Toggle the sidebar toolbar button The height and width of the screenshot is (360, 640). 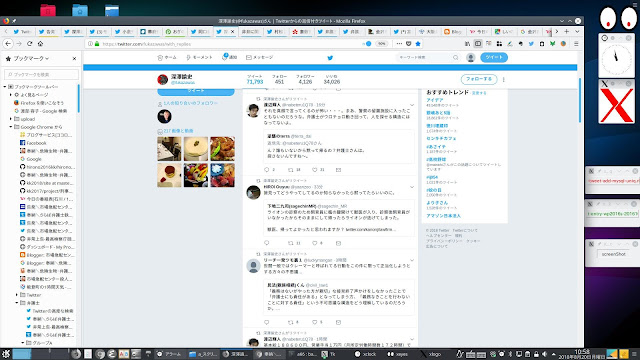pyautogui.click(x=478, y=44)
